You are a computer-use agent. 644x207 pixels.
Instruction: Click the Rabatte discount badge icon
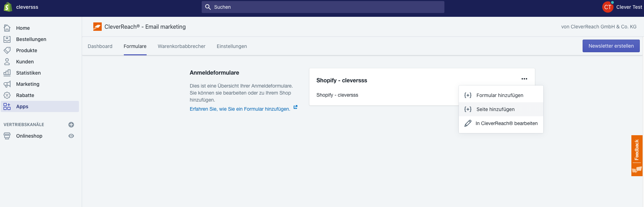(7, 95)
